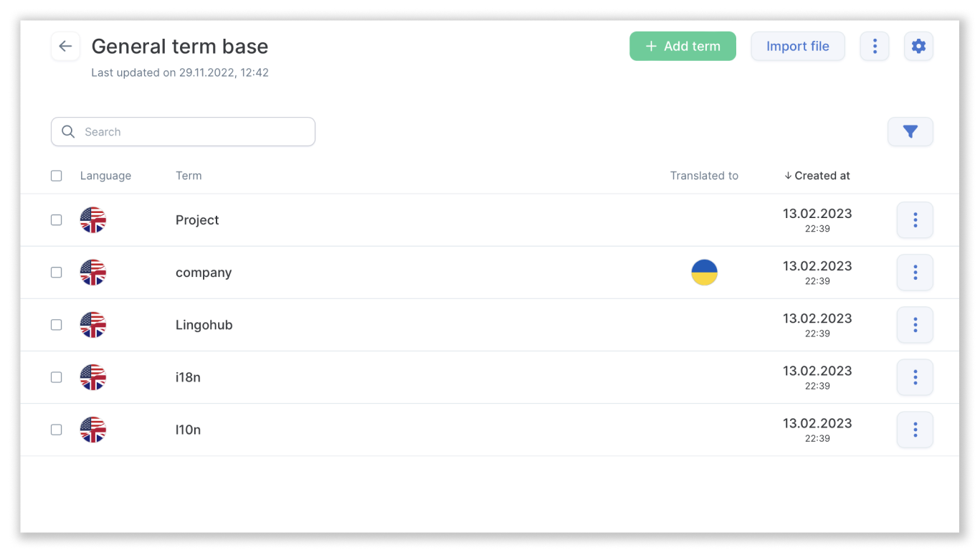Viewport: 980px width, 553px height.
Task: Click the English flag in i18n row
Action: [93, 377]
